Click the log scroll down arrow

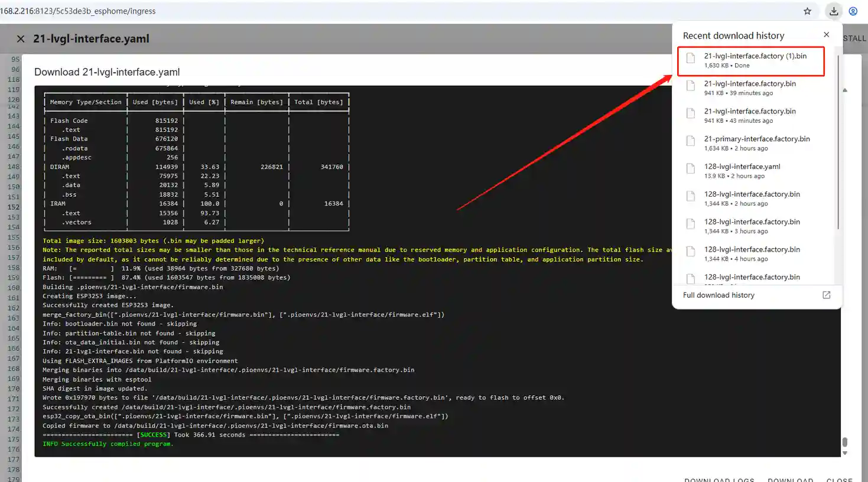(x=845, y=453)
